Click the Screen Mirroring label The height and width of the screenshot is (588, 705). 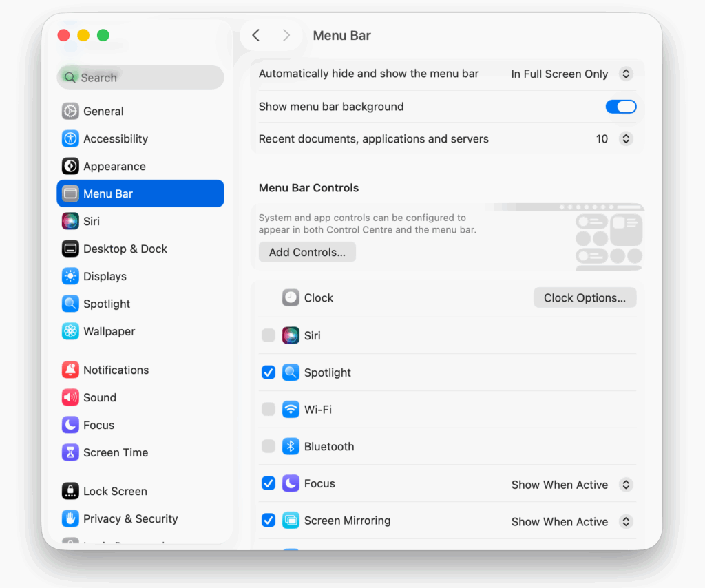click(x=348, y=521)
